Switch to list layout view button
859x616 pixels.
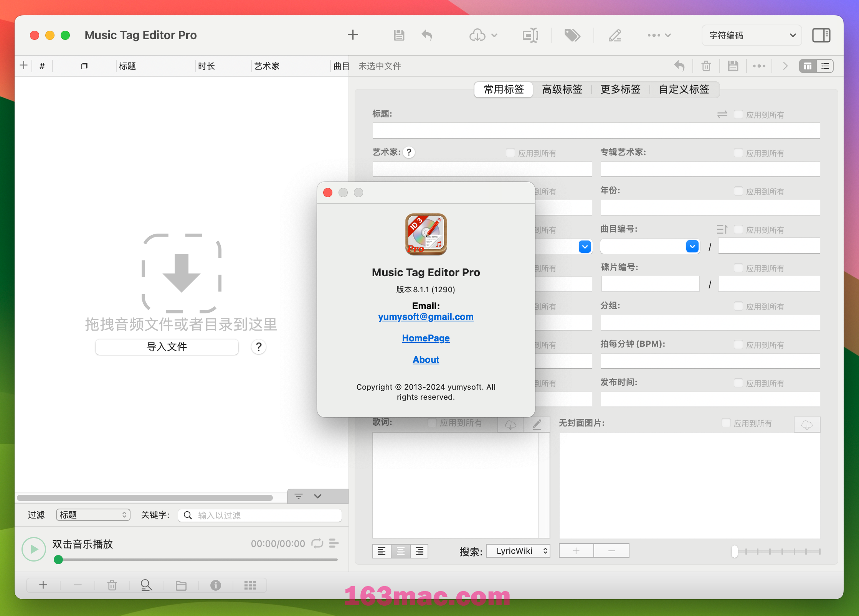pyautogui.click(x=825, y=66)
